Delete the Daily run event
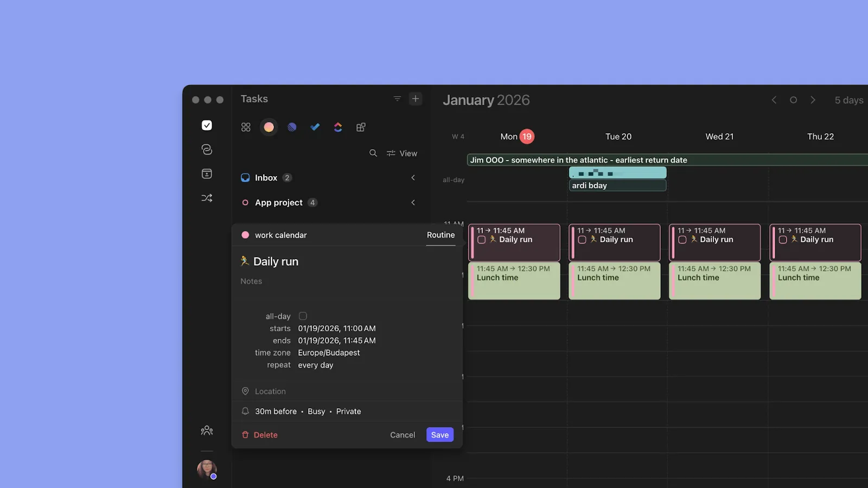 click(259, 435)
